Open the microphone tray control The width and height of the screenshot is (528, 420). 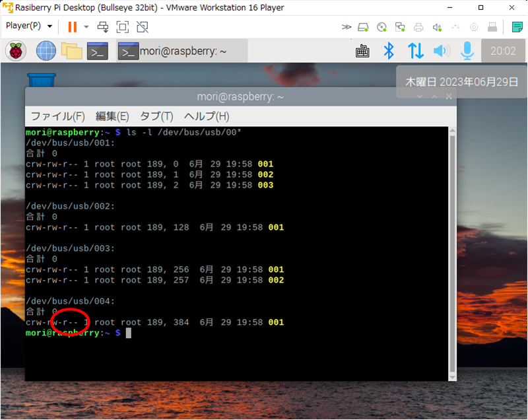pyautogui.click(x=467, y=52)
